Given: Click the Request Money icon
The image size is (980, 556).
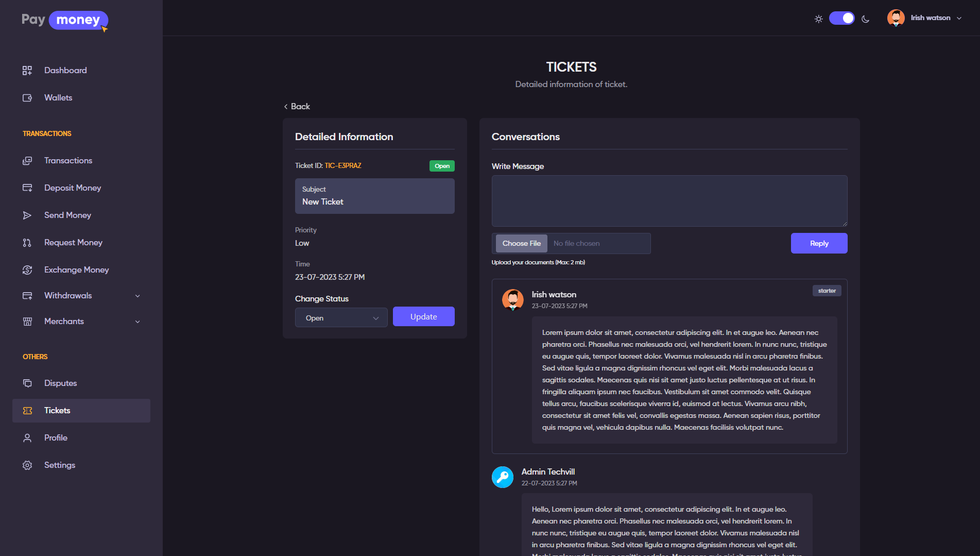Looking at the screenshot, I should click(x=27, y=242).
